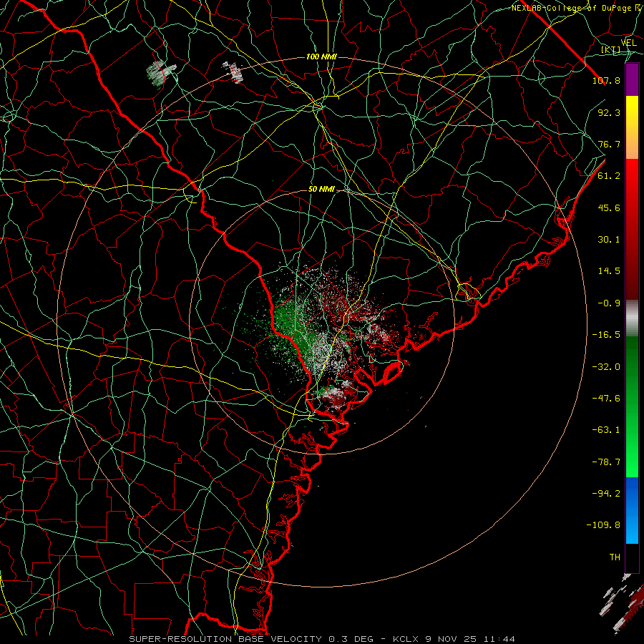Select the -109.8 velocity scale value

click(604, 525)
